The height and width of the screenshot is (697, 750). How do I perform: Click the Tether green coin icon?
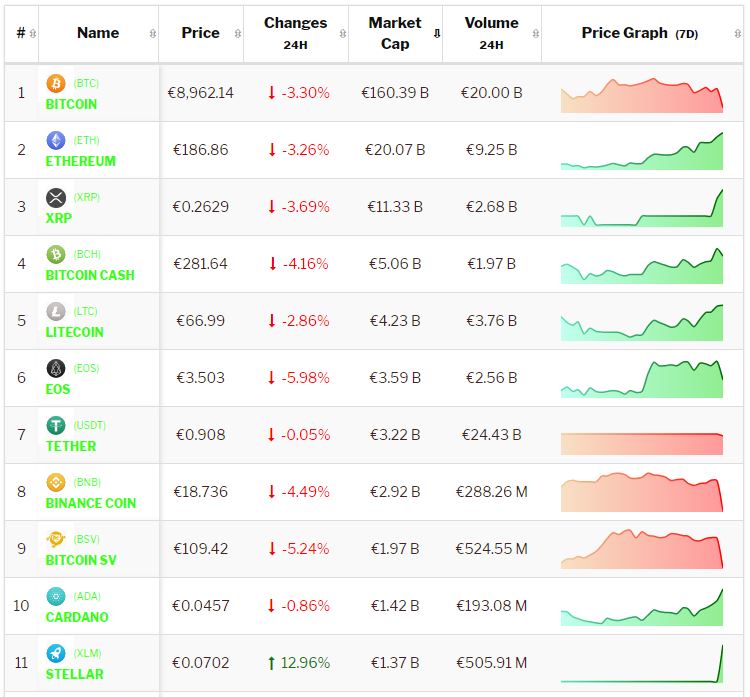[x=56, y=426]
